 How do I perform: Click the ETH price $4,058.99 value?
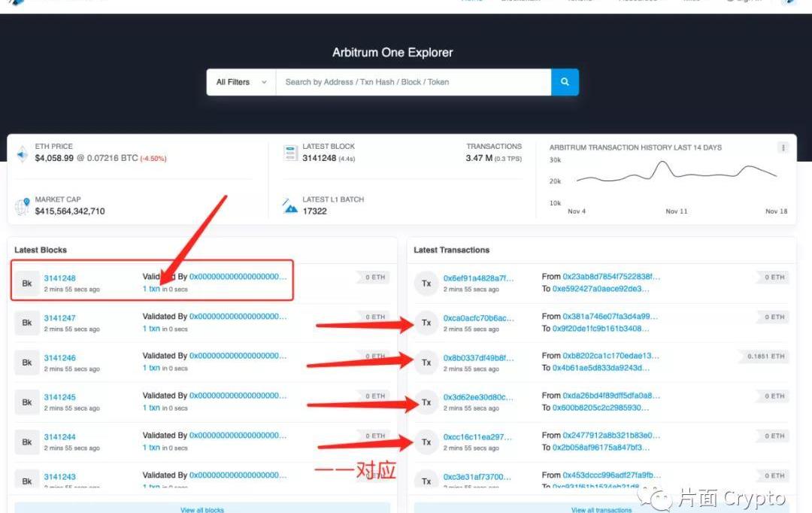click(x=54, y=158)
